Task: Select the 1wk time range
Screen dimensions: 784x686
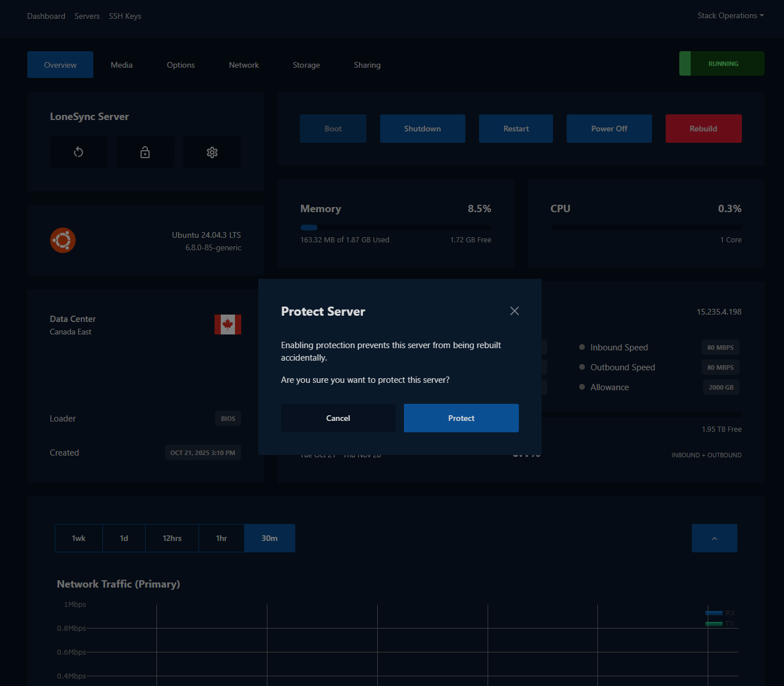Action: point(79,538)
